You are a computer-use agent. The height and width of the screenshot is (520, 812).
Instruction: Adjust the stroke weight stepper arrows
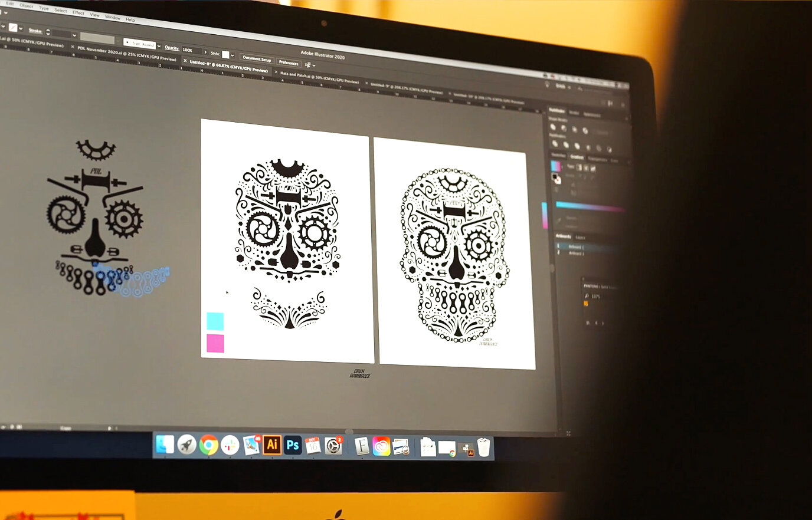[x=48, y=32]
